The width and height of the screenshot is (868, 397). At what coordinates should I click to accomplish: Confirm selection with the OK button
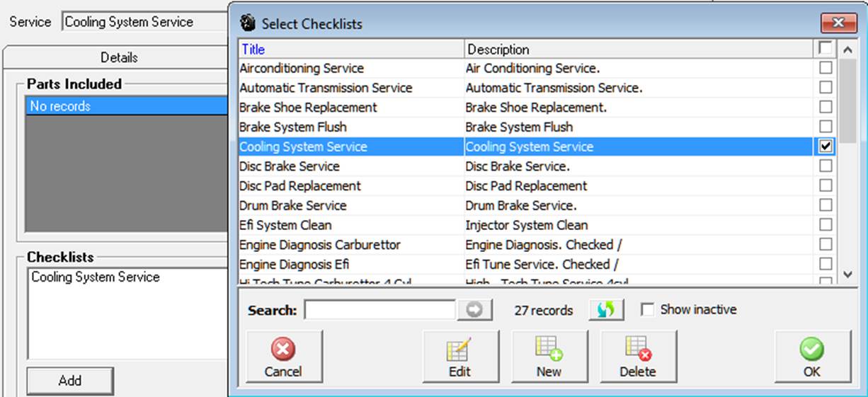click(812, 357)
